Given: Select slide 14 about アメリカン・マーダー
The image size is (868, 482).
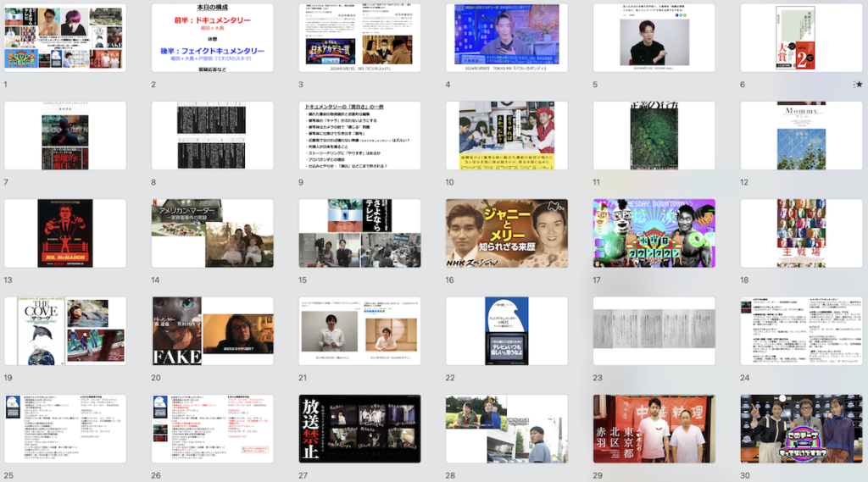Looking at the screenshot, I should 212,234.
